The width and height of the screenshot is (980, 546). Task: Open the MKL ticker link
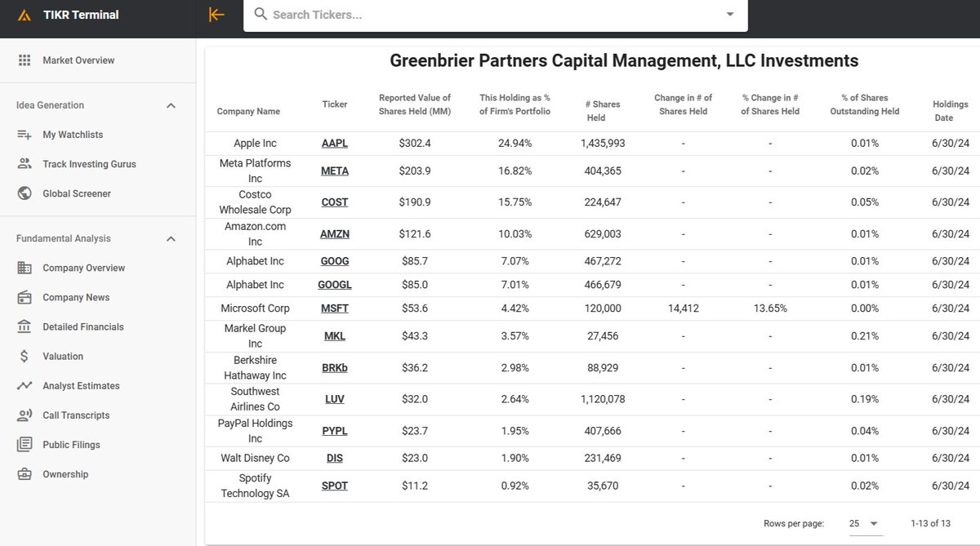click(x=335, y=336)
